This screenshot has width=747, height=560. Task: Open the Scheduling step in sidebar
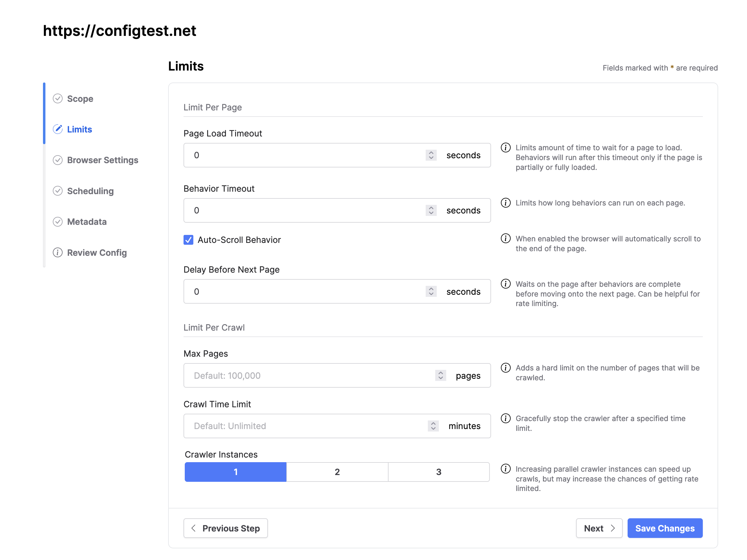[90, 191]
